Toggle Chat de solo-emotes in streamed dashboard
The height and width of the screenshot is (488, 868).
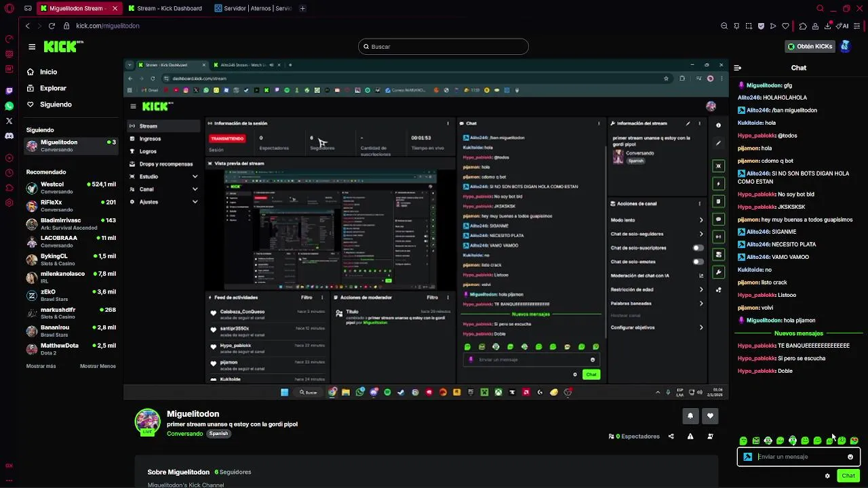click(x=698, y=262)
